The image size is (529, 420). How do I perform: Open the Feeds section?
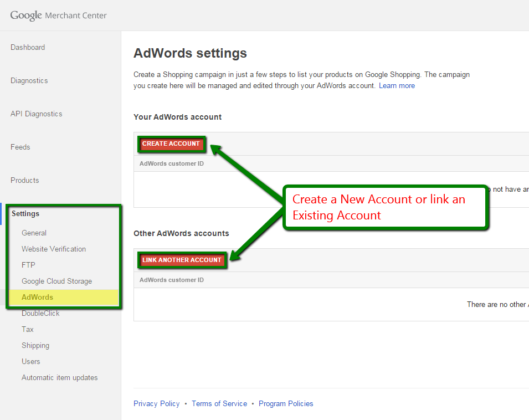pos(20,147)
